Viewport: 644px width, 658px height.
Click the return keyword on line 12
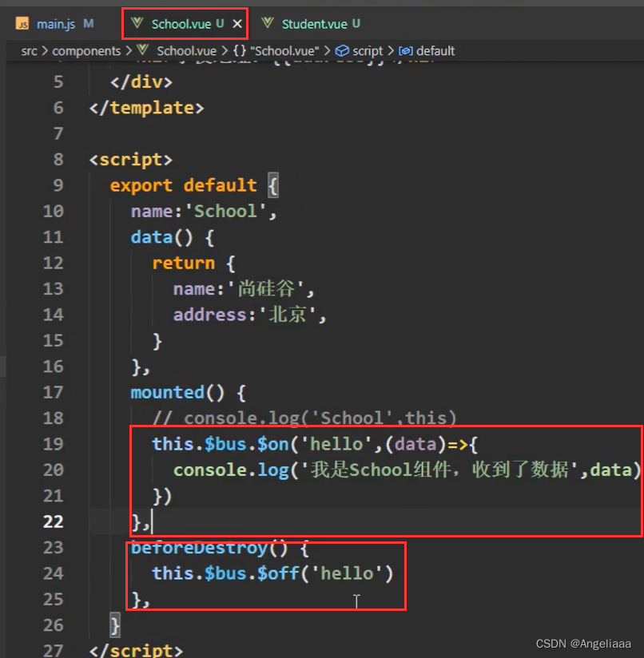click(x=184, y=263)
